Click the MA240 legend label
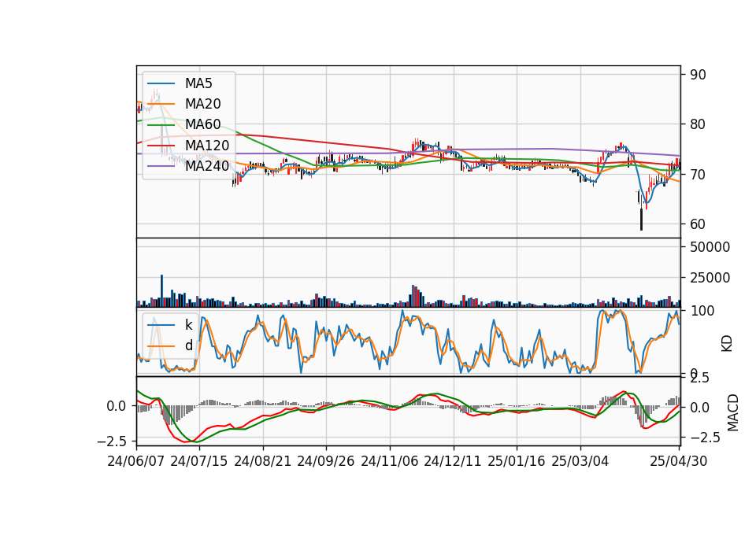Viewport: 756px width, 543px height. click(207, 166)
